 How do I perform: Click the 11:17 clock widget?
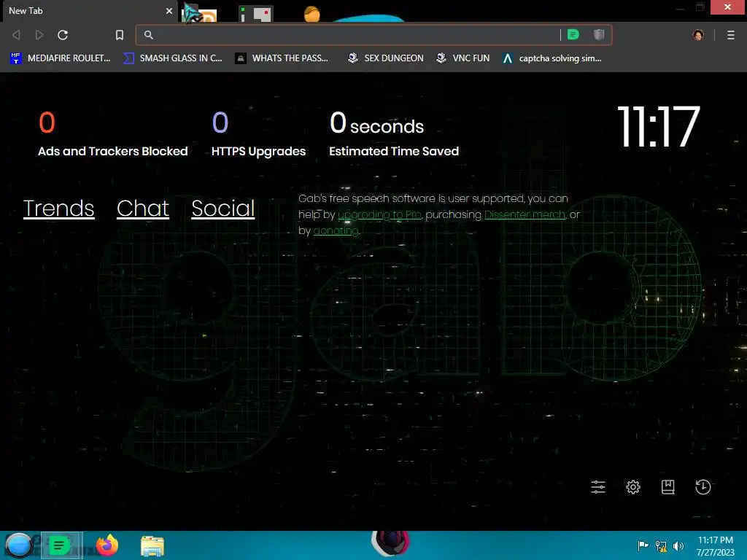[x=659, y=127]
